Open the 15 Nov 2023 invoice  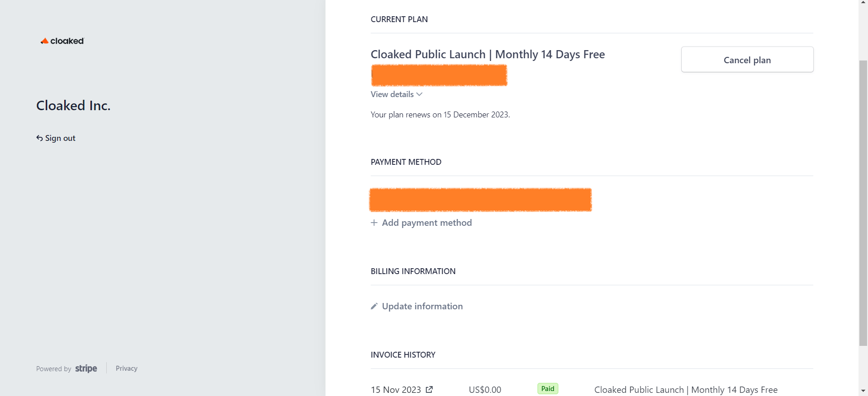396,390
